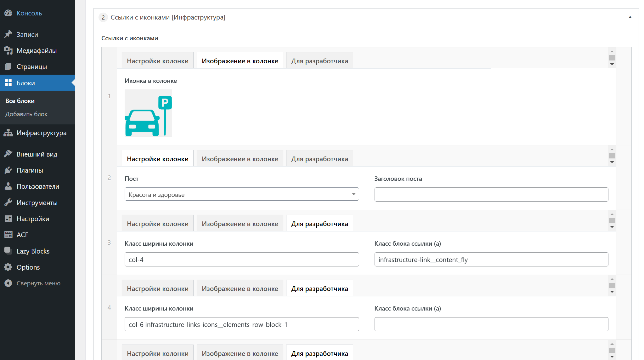Viewport: 644px width, 360px height.
Task: Click row 3 tab bar scroll-down arrow
Action: [x=612, y=227]
